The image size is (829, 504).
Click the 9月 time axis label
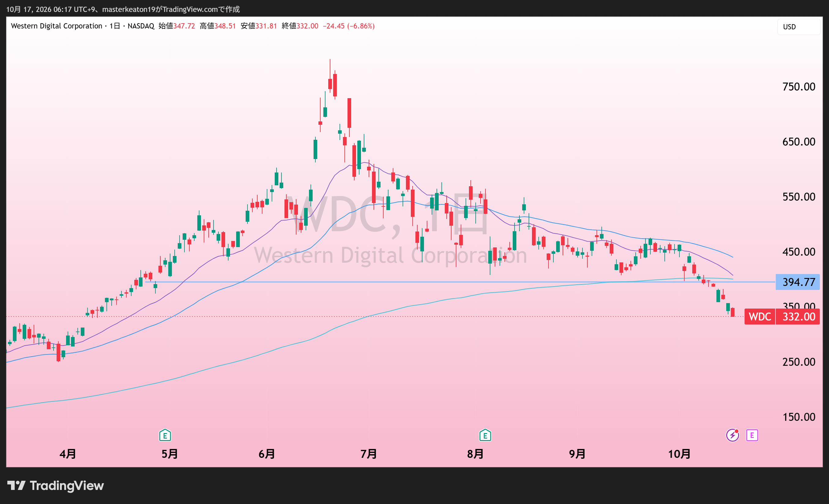[x=577, y=454]
